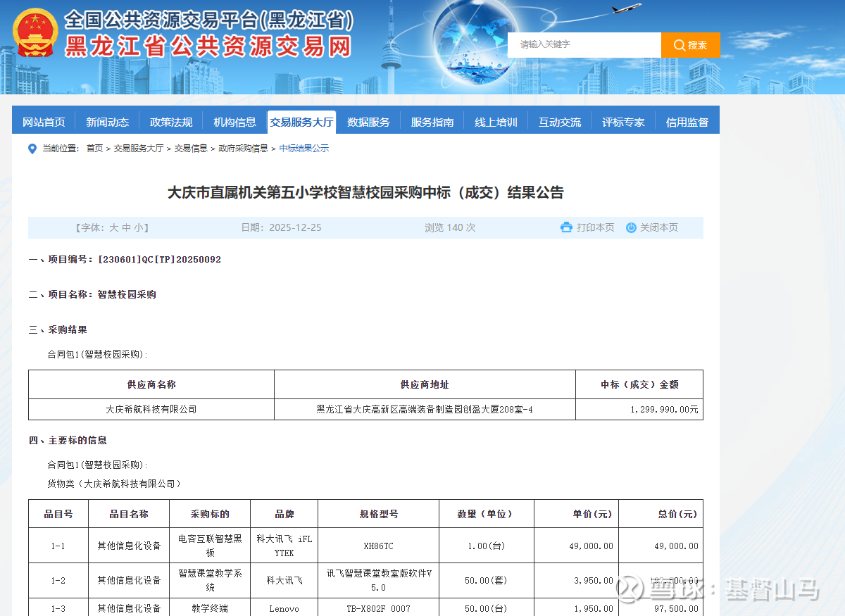Click 交易信息 breadcrumb link

[191, 149]
